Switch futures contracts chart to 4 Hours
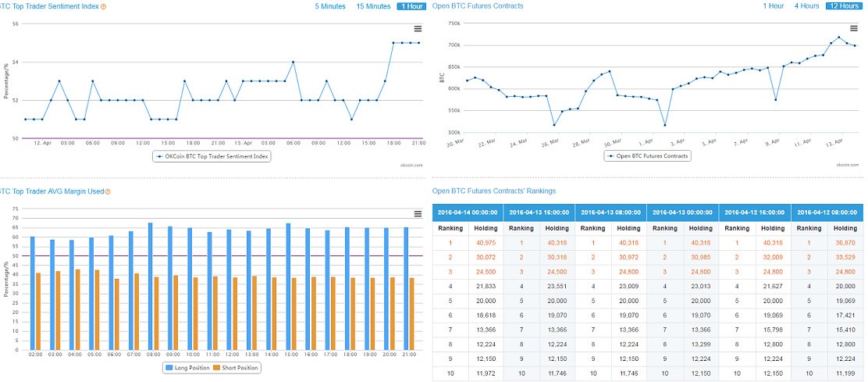The width and height of the screenshot is (868, 382). point(806,6)
